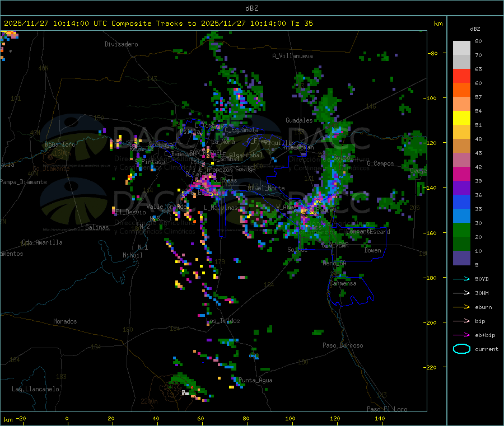Click the Paso_Barroso map label
This screenshot has width=504, height=426.
point(343,345)
